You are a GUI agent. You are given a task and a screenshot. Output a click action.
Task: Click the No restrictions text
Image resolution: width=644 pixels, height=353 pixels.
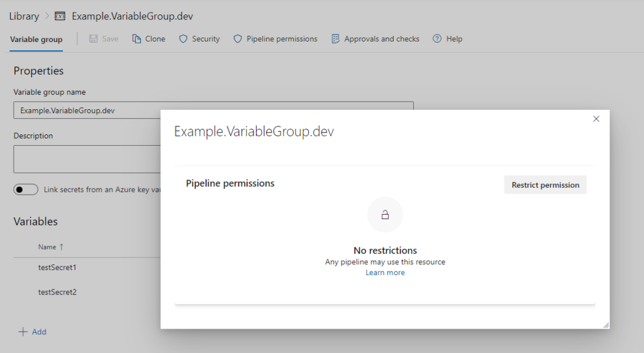click(x=386, y=251)
